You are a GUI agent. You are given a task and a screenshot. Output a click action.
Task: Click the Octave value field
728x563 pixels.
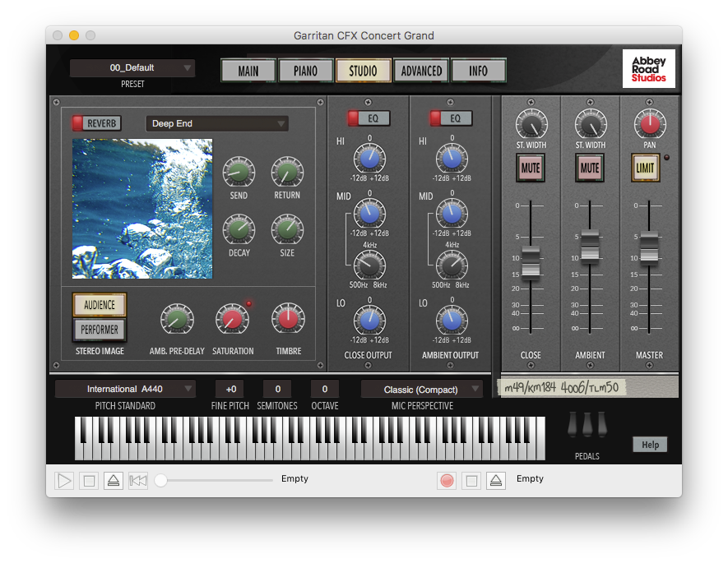click(325, 389)
